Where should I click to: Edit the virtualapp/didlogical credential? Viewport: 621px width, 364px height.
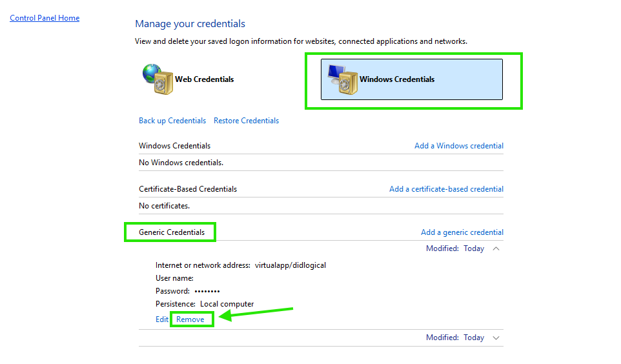tap(162, 319)
